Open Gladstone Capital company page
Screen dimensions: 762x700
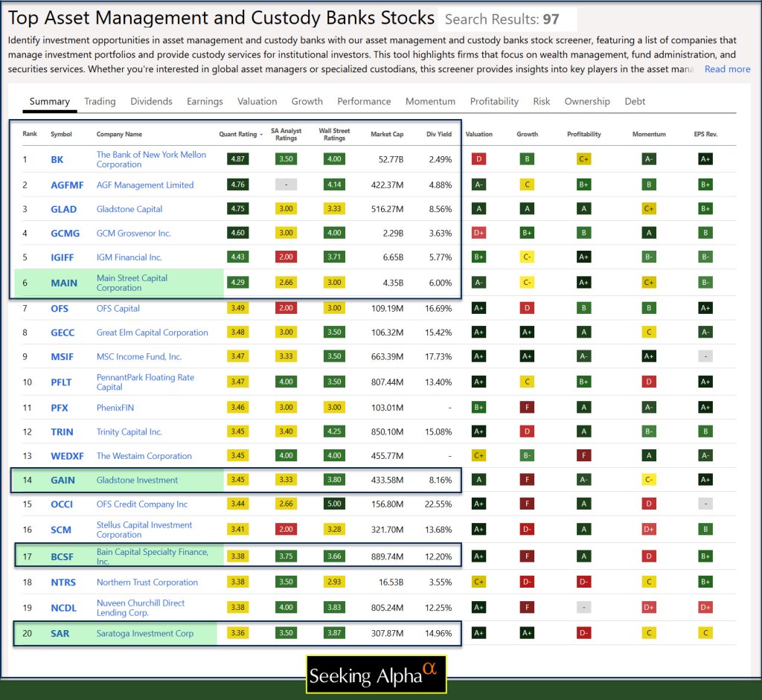(129, 209)
